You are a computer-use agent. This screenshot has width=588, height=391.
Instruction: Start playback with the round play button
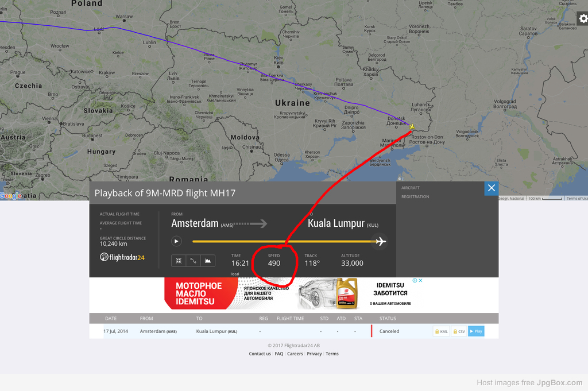pos(176,241)
